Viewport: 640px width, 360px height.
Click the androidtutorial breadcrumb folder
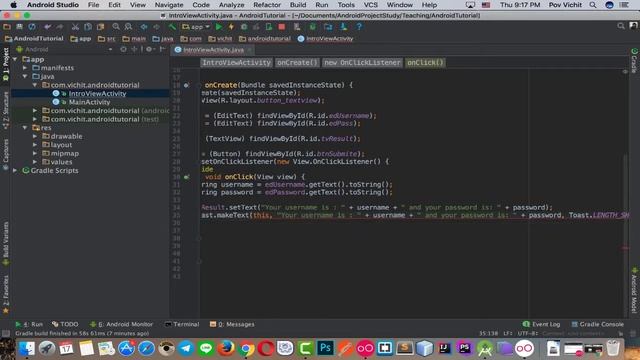click(265, 39)
